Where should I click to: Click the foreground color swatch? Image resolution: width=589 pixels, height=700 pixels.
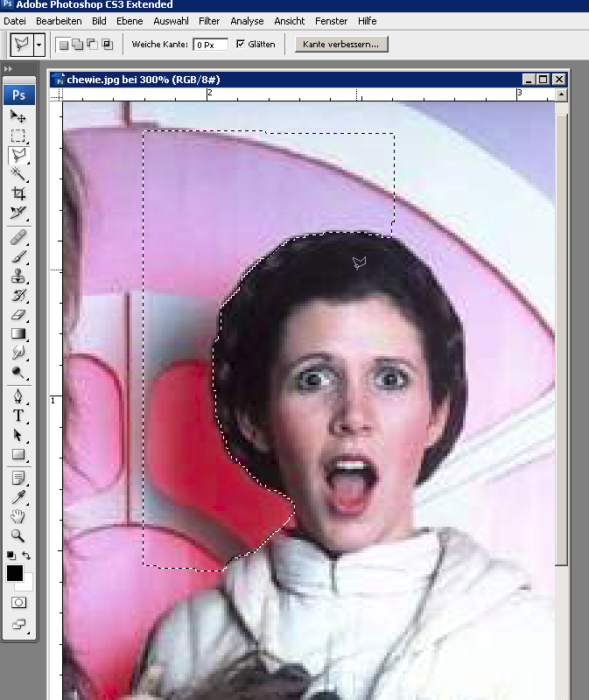(x=15, y=573)
